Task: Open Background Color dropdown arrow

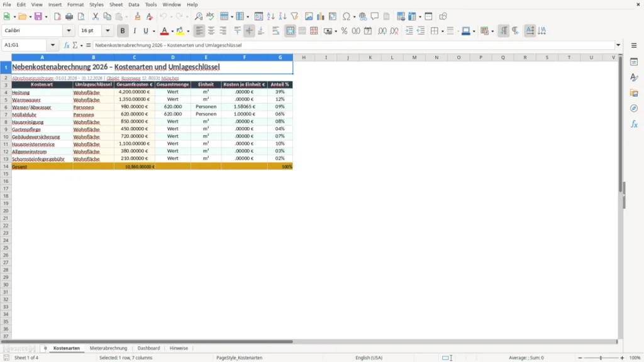Action: click(x=188, y=31)
